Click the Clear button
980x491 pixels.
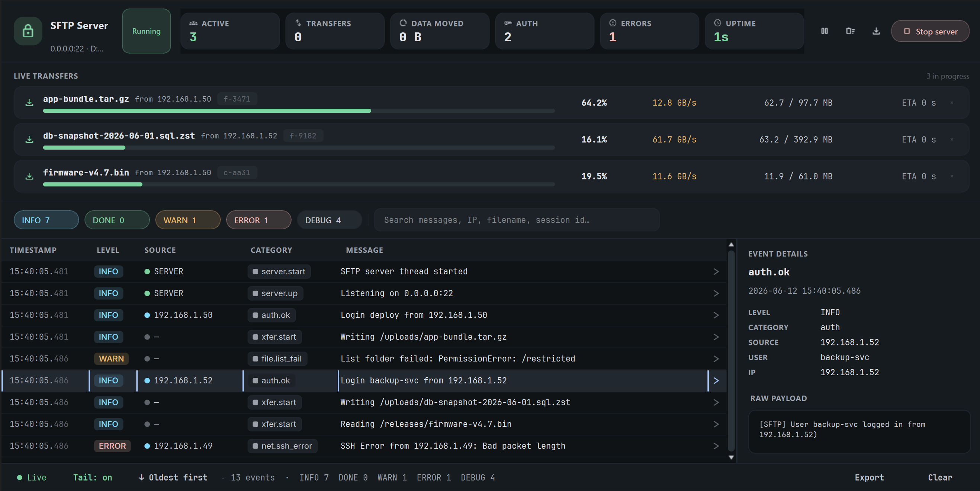point(940,478)
